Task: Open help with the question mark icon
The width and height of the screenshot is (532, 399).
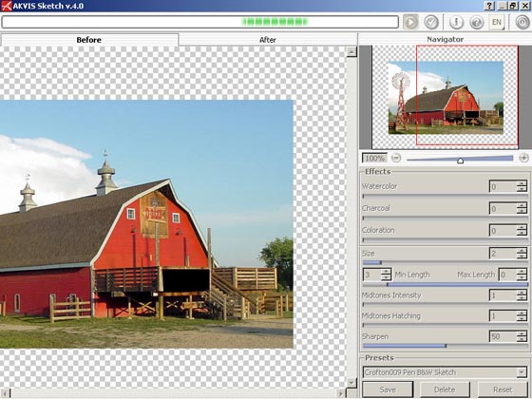Action: (477, 23)
